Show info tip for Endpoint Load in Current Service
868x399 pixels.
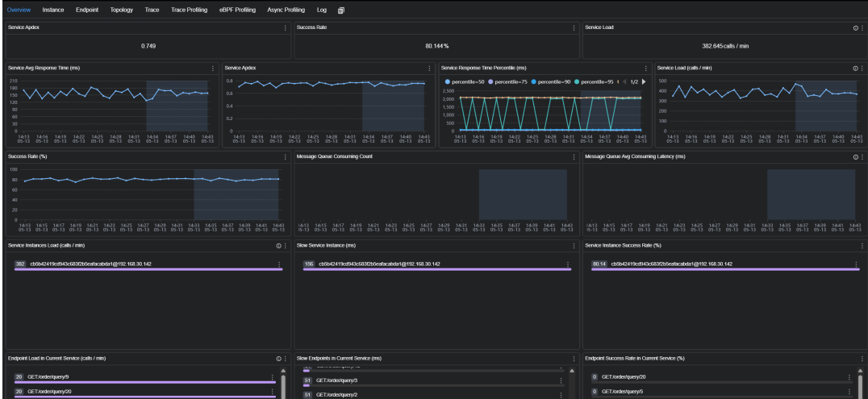279,359
